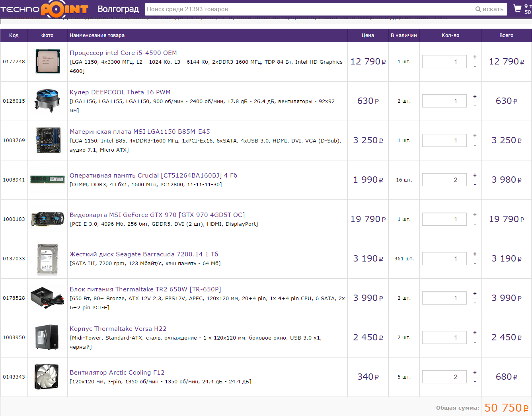Viewport: 532px width, 416px height.
Task: Edit quantity field for Seagate Barracuda drive
Action: tap(444, 258)
